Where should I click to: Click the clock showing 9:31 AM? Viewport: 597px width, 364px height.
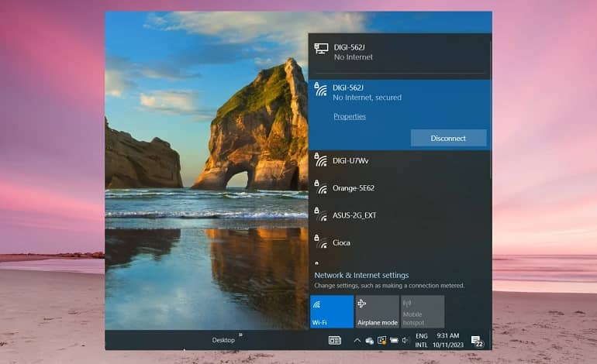pyautogui.click(x=448, y=341)
